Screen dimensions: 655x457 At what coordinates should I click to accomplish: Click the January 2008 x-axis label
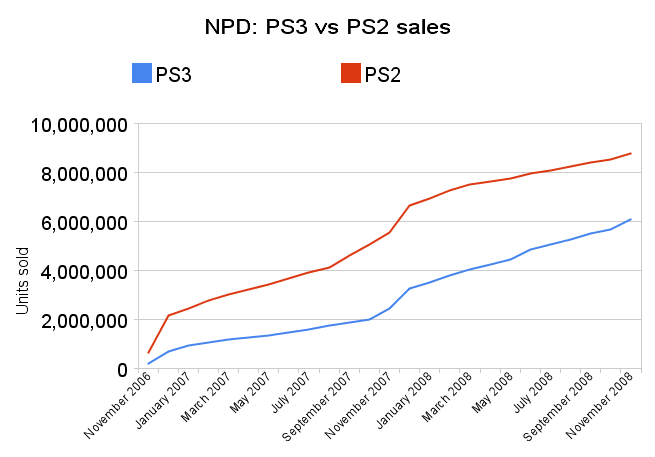click(x=404, y=400)
